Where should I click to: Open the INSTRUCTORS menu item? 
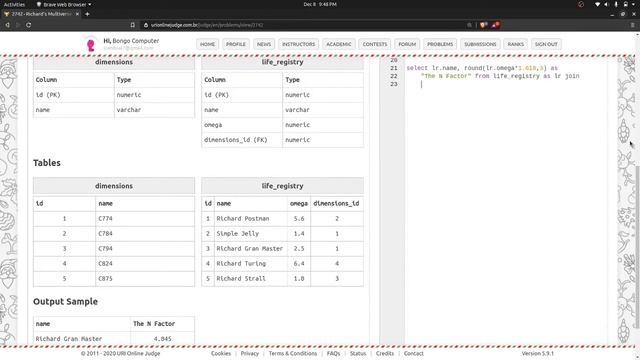(298, 44)
